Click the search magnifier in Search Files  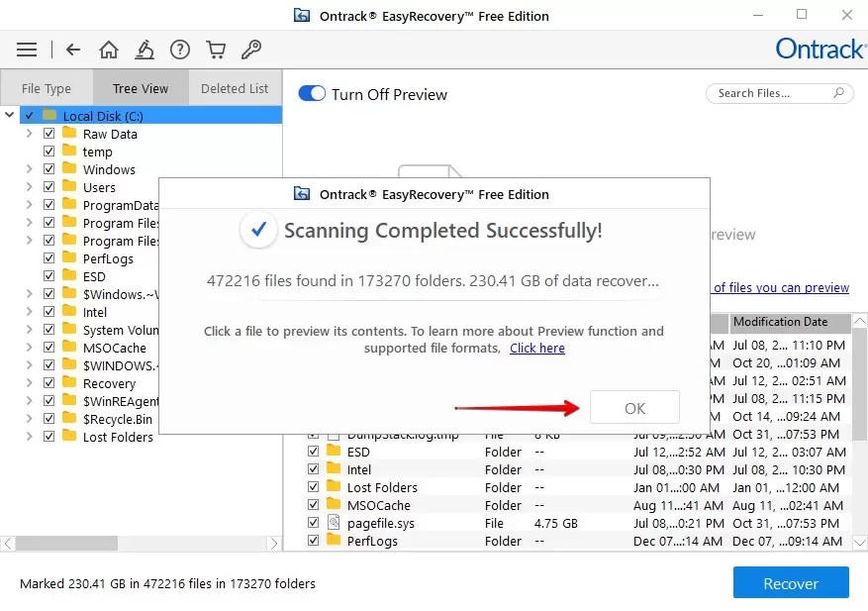pos(836,92)
